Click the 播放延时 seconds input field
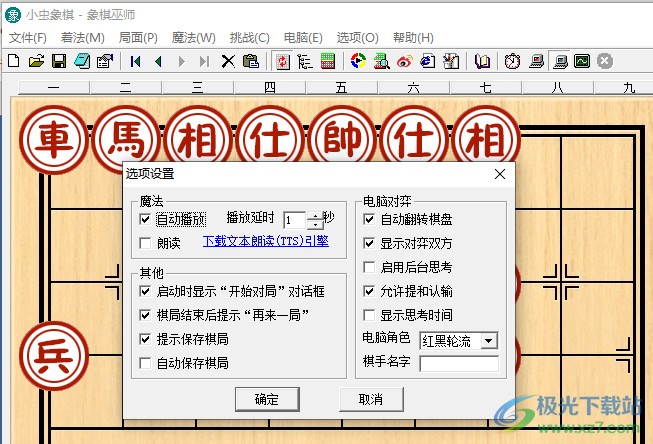653x444 pixels. pyautogui.click(x=295, y=220)
